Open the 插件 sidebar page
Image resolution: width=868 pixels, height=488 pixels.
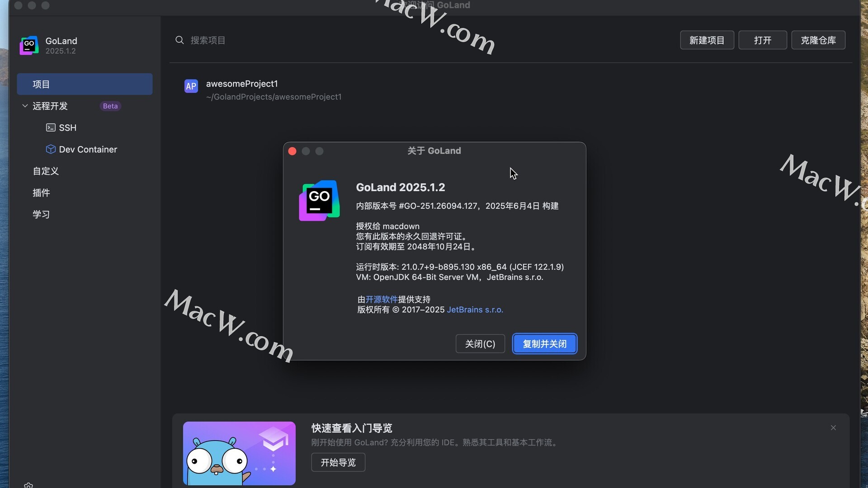click(x=41, y=193)
